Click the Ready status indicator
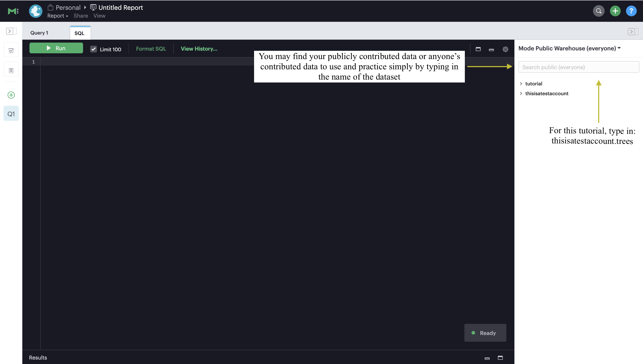The width and height of the screenshot is (643, 364). (485, 333)
